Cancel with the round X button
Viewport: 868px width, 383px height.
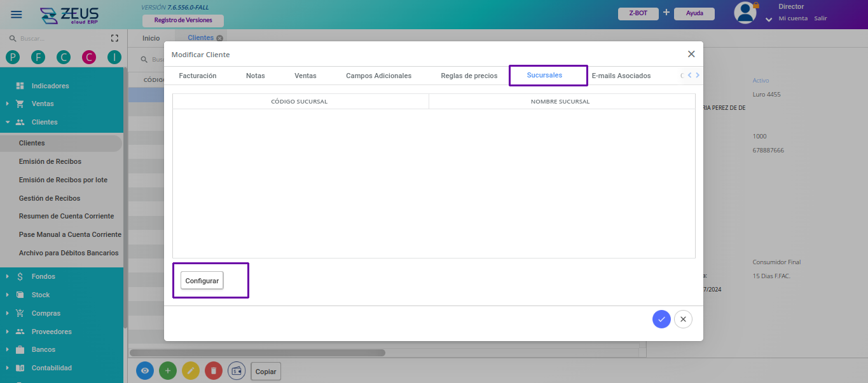click(x=683, y=319)
